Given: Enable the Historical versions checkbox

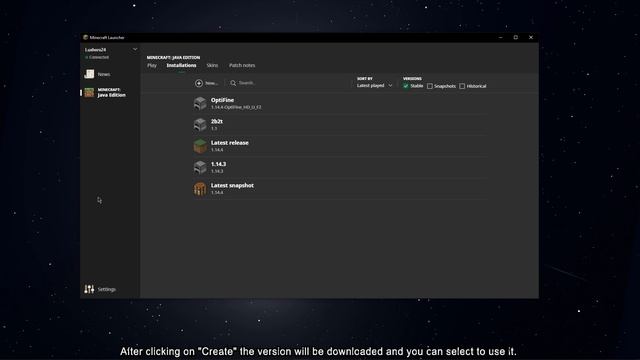Looking at the screenshot, I should 462,86.
